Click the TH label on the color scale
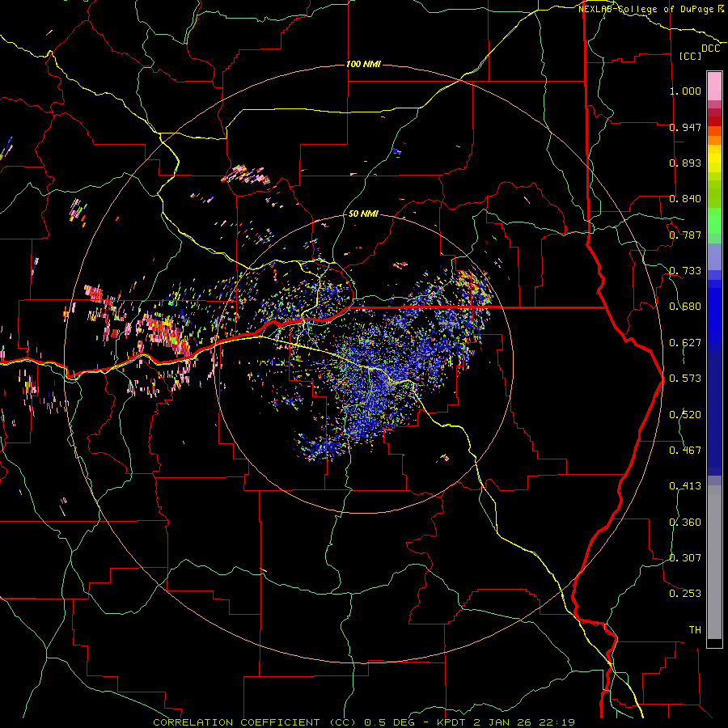This screenshot has width=728, height=728. 695,630
